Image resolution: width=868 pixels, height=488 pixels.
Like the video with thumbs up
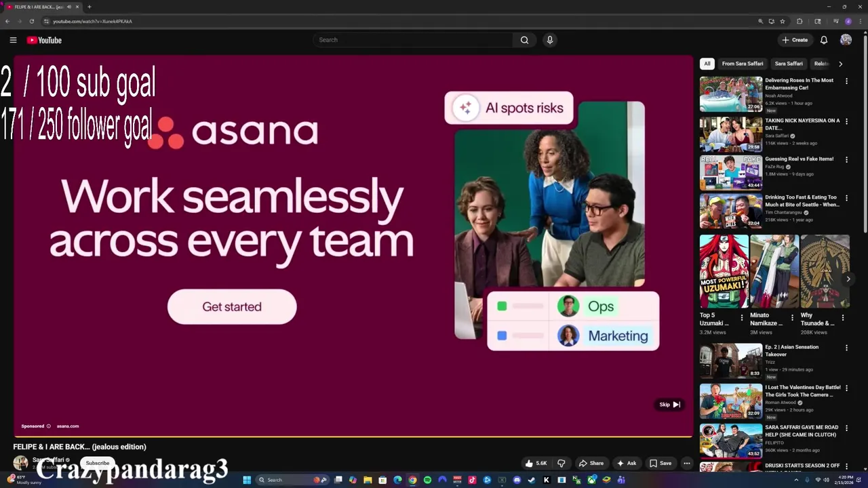click(x=536, y=463)
